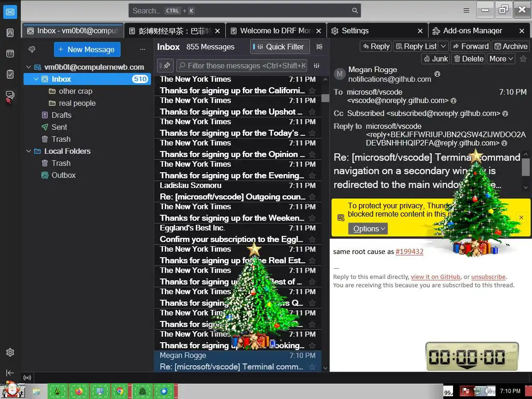This screenshot has width=532, height=399.
Task: Open the Ladislau Szomoru vscode message
Action: [237, 191]
